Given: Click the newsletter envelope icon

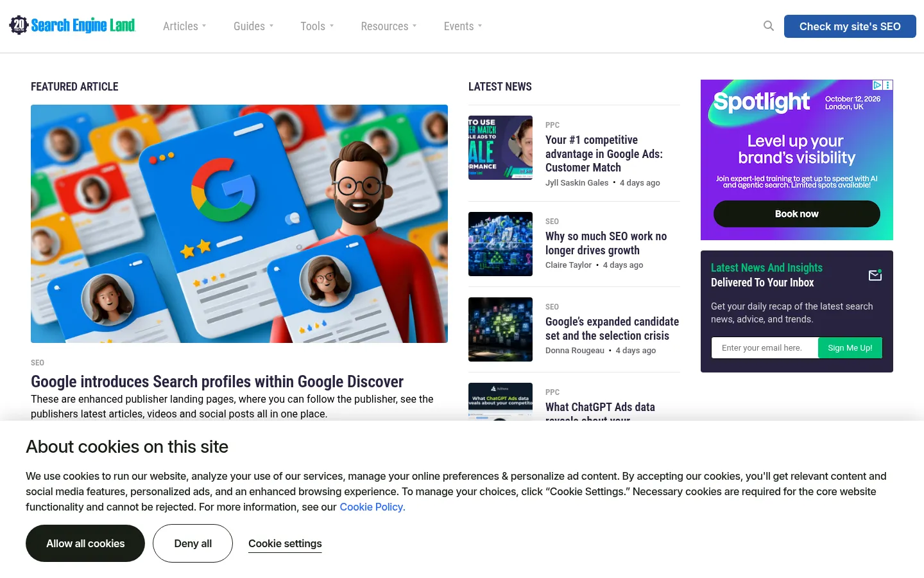Looking at the screenshot, I should pyautogui.click(x=875, y=275).
